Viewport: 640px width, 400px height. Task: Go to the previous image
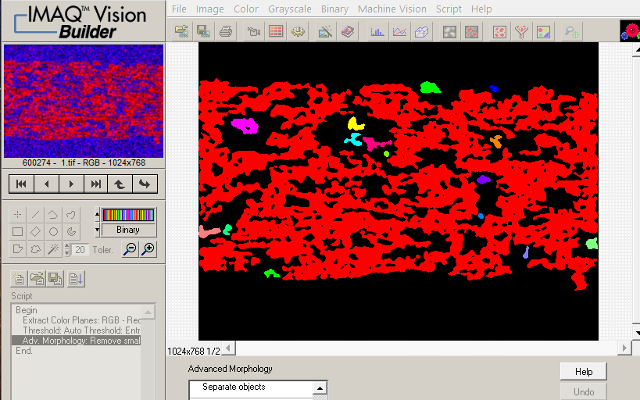point(47,184)
